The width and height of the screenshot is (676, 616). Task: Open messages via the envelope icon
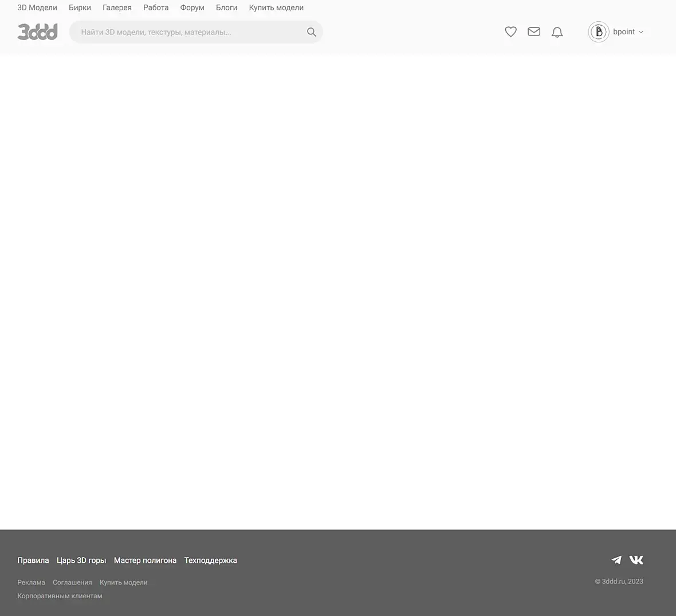click(534, 31)
